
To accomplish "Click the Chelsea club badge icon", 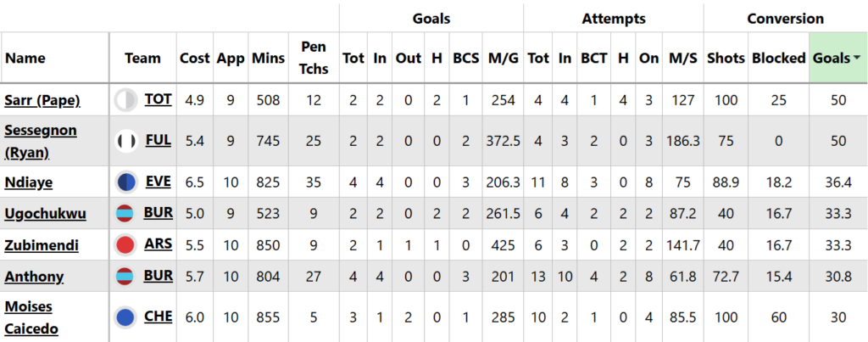I will (x=126, y=317).
